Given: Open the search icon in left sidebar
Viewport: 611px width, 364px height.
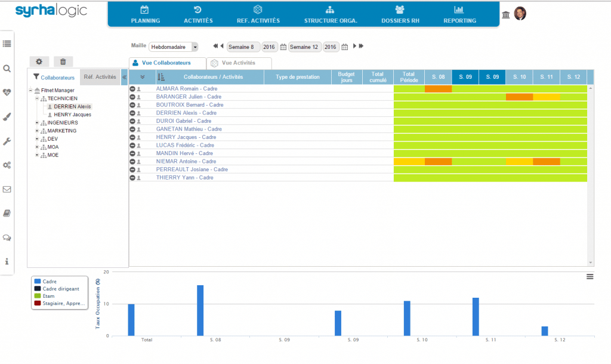Looking at the screenshot, I should (x=7, y=69).
